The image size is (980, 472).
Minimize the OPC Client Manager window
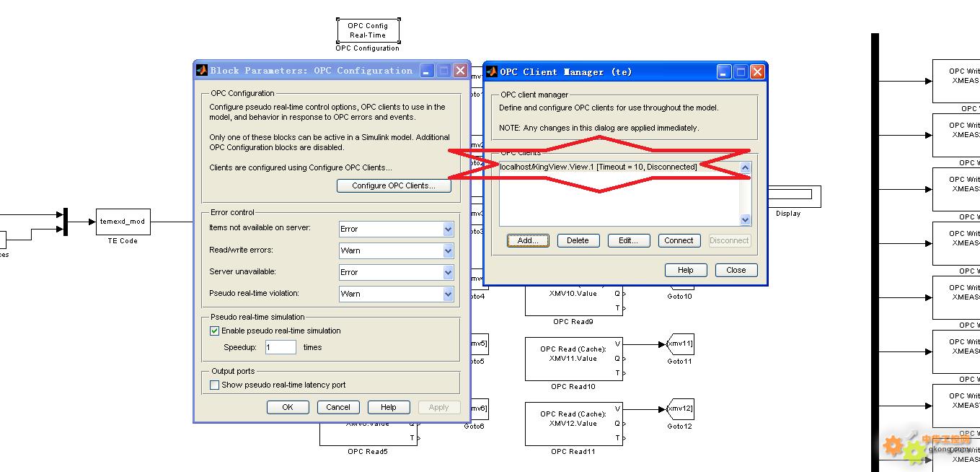tap(724, 71)
